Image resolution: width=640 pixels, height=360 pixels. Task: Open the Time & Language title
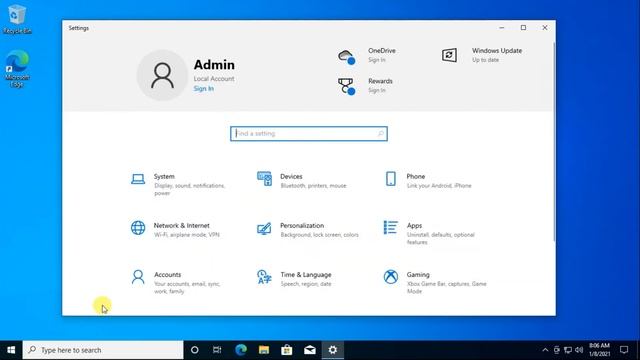click(x=306, y=275)
